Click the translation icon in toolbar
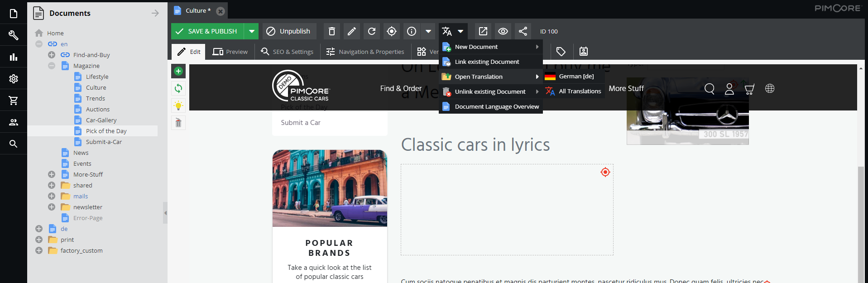The image size is (868, 283). (447, 31)
